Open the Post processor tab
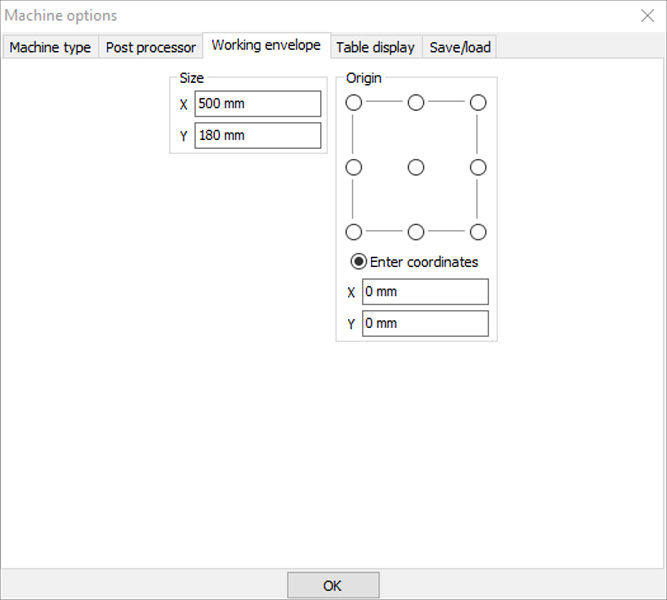 [x=151, y=47]
